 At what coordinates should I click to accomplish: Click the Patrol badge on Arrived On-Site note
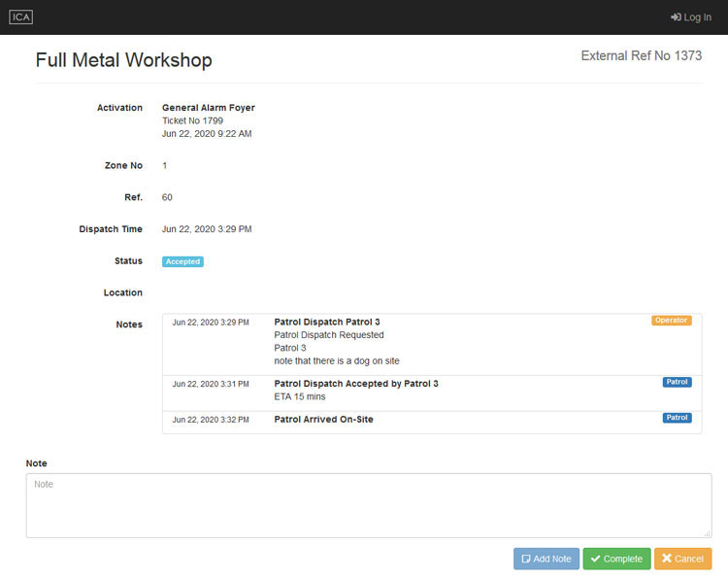pyautogui.click(x=677, y=418)
